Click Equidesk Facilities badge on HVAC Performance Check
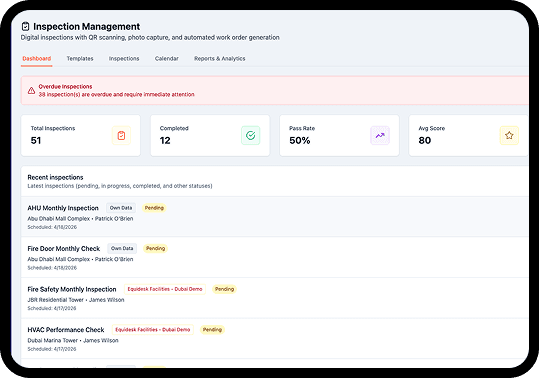 [x=153, y=330]
